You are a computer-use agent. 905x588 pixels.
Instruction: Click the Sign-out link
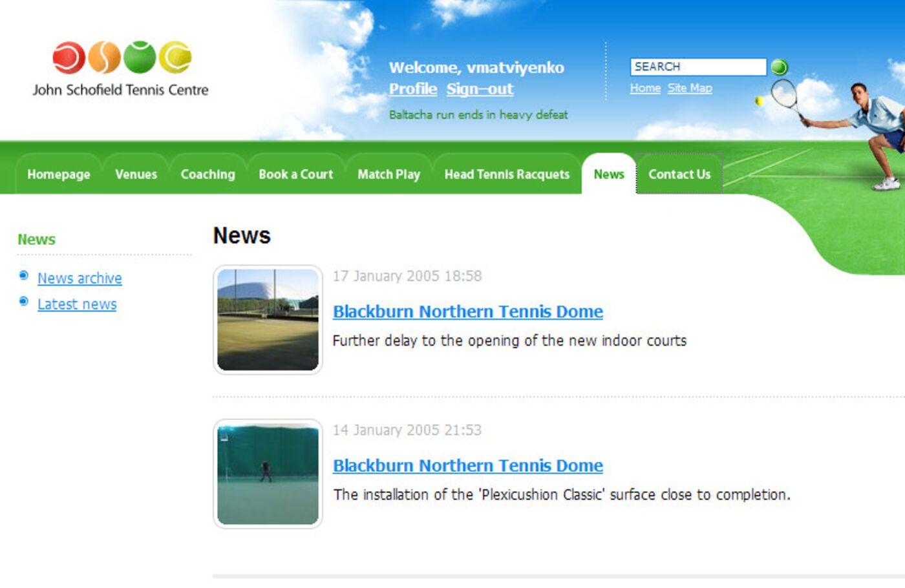[x=480, y=89]
